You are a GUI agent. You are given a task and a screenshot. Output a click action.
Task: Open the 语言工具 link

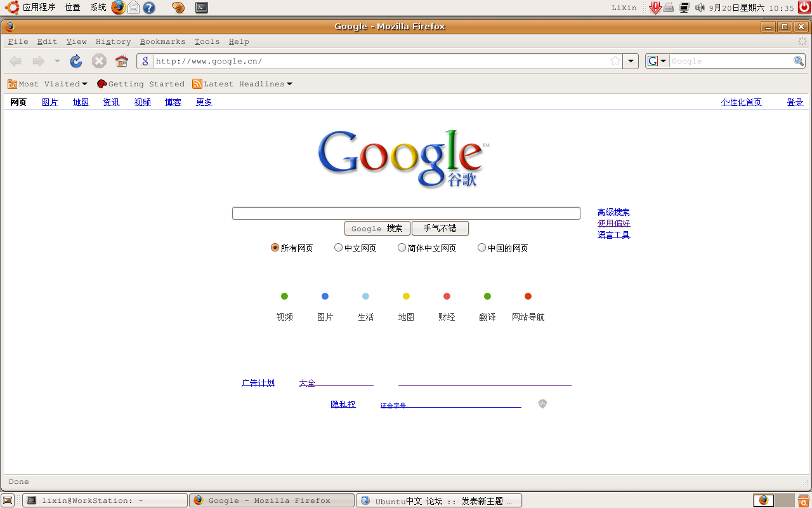click(613, 235)
